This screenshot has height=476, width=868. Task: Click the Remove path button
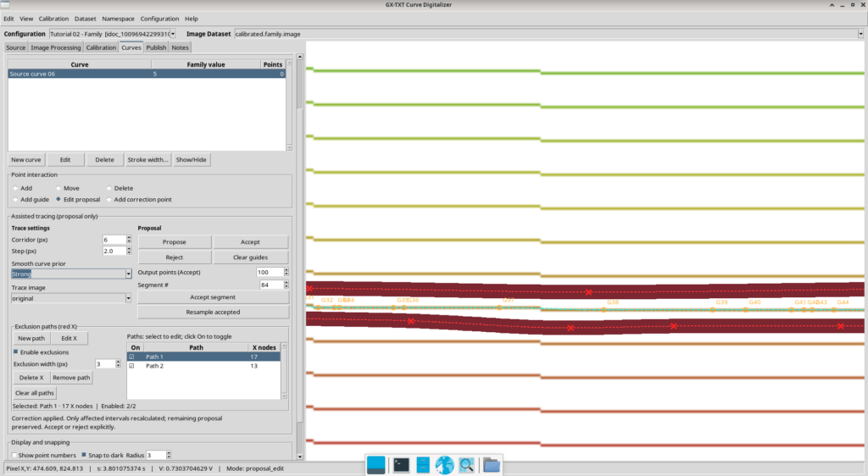(x=71, y=377)
